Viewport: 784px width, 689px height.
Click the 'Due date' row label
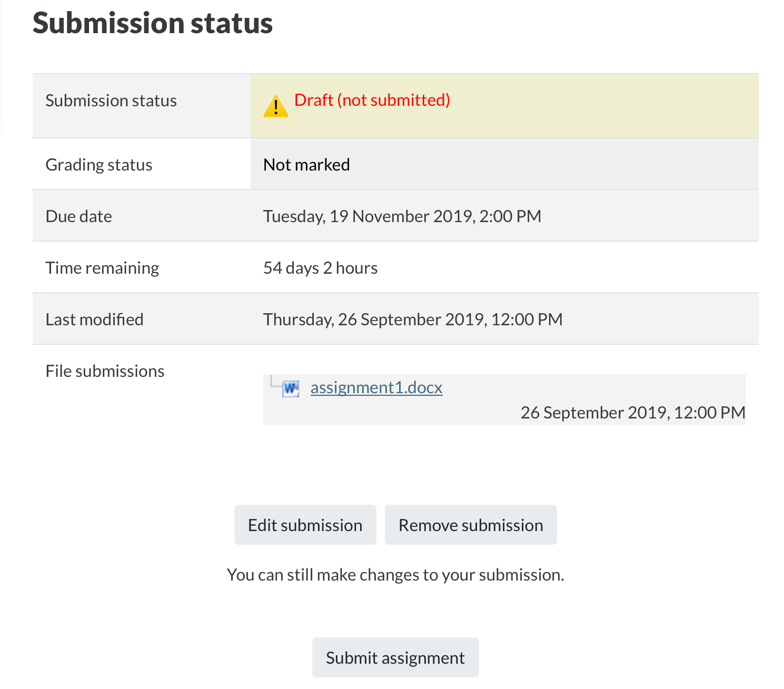pyautogui.click(x=79, y=216)
